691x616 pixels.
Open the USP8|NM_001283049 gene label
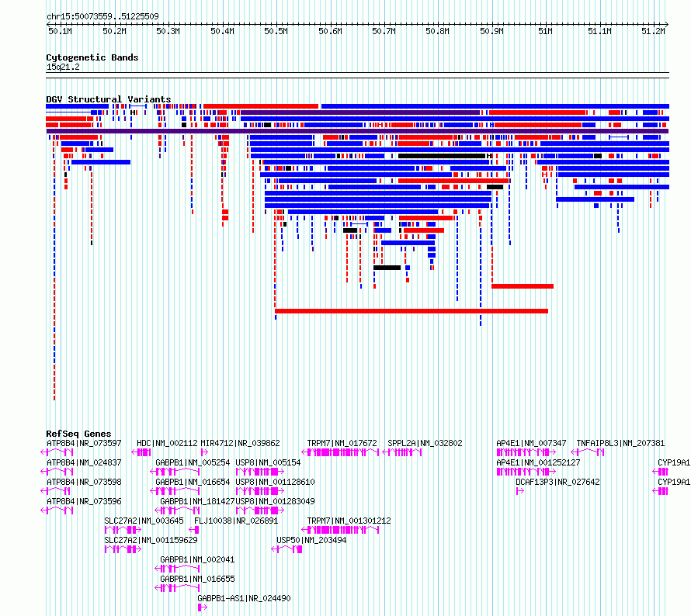coord(275,501)
